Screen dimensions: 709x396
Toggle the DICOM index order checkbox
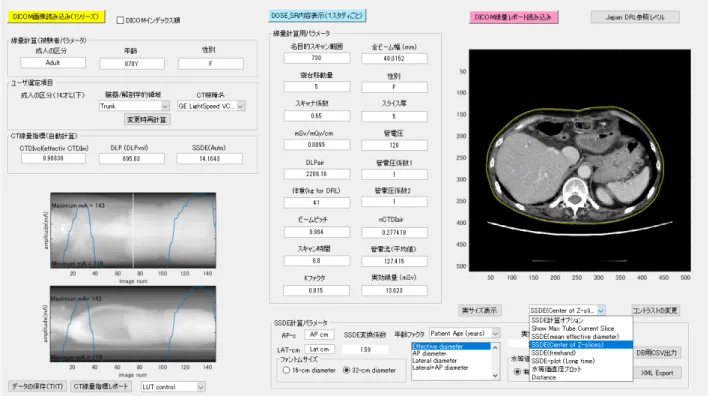[120, 20]
